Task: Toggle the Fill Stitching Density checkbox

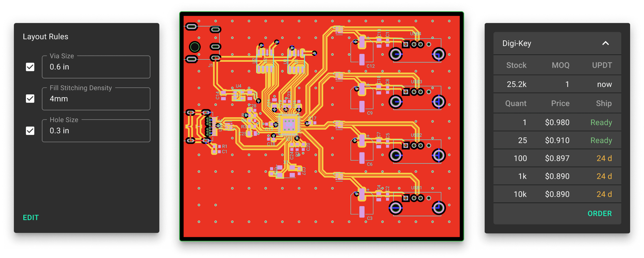Action: click(x=30, y=99)
